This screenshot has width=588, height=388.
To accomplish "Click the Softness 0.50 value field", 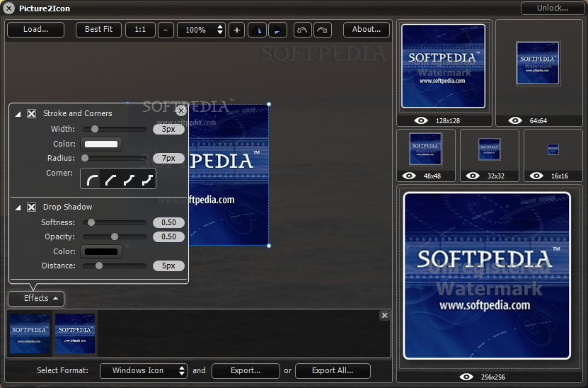I will 168,222.
